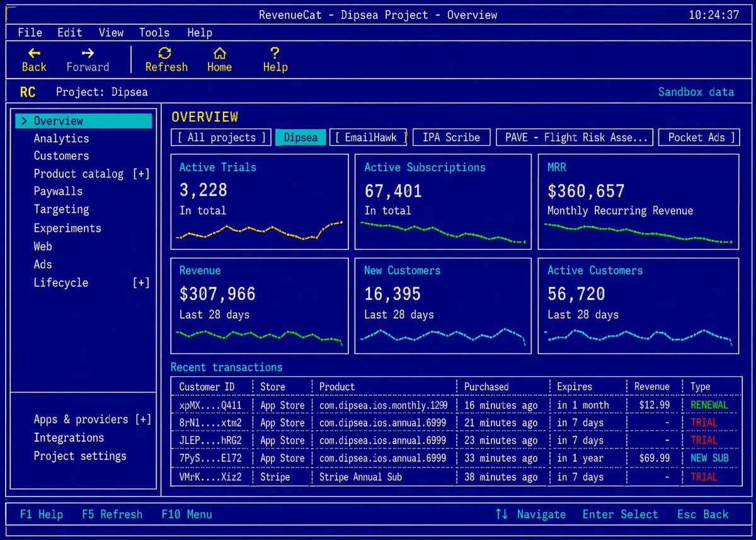Open the Tools menu
The image size is (756, 540).
pos(154,33)
